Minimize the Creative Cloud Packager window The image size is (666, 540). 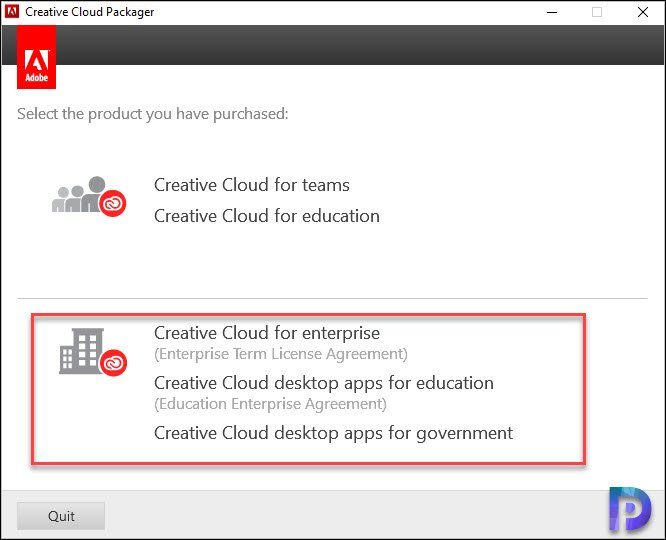(552, 12)
